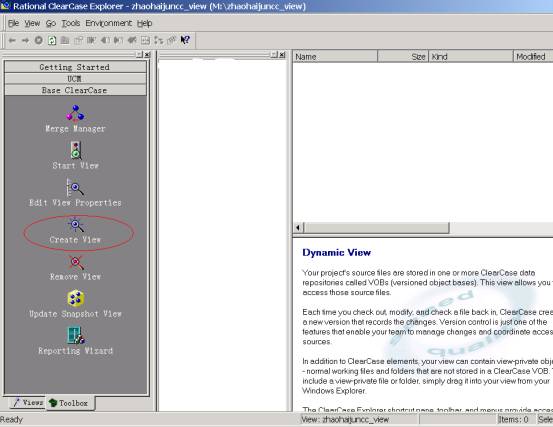Viewport: 553px width, 427px height.
Task: Open the Edit View Properties shortcut
Action: 75,193
